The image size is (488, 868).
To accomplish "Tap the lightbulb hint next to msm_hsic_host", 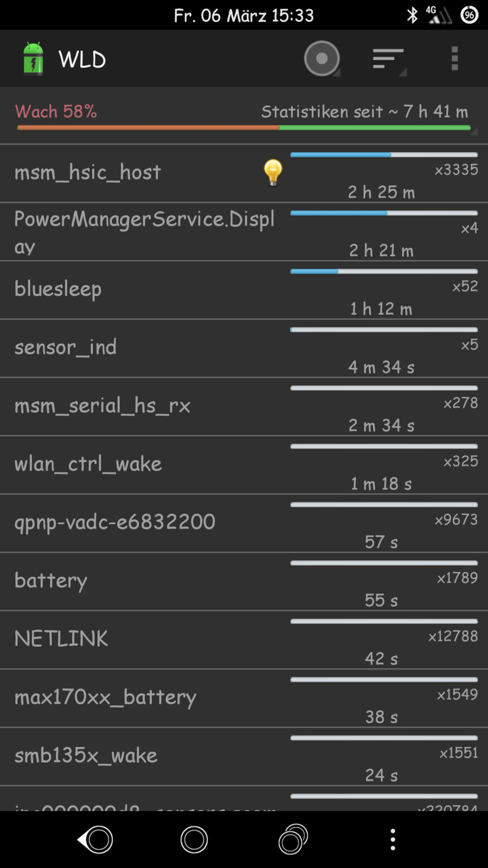I will [273, 173].
